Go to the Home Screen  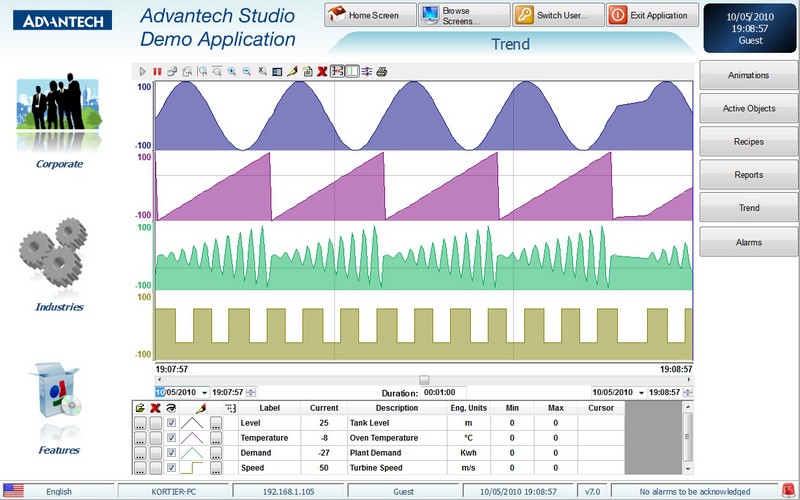tap(370, 15)
